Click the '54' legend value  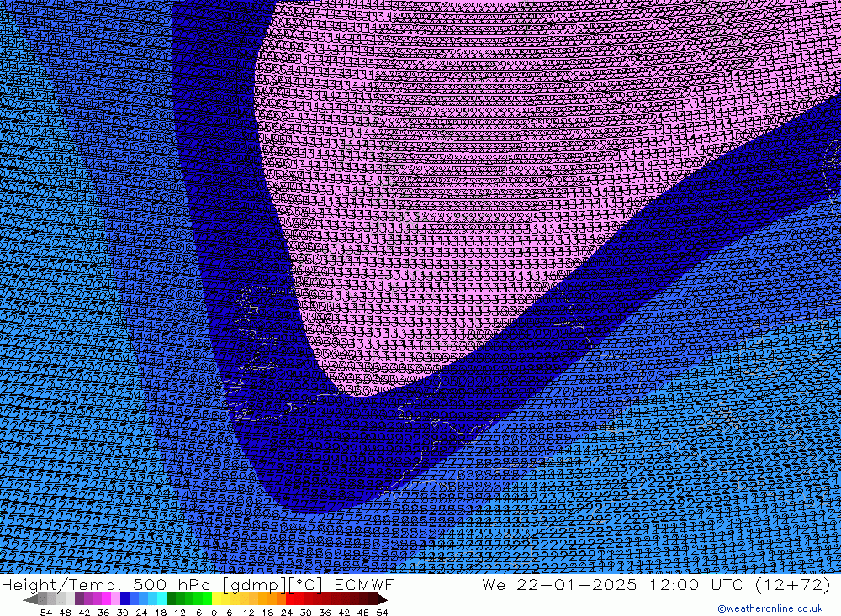(x=382, y=613)
